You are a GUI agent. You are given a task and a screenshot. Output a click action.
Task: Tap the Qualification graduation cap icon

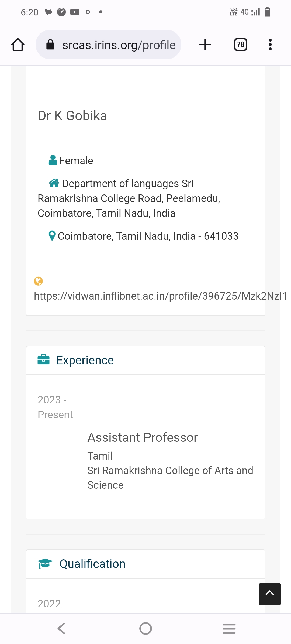click(x=45, y=563)
